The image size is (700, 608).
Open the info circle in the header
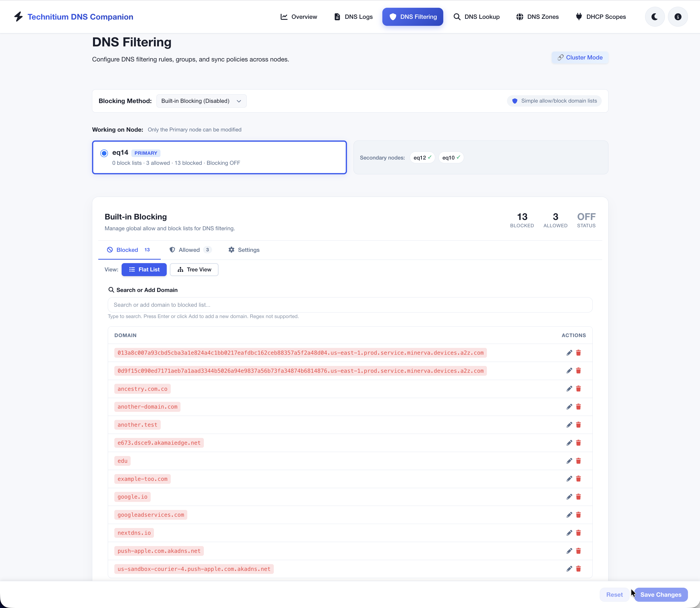tap(678, 16)
